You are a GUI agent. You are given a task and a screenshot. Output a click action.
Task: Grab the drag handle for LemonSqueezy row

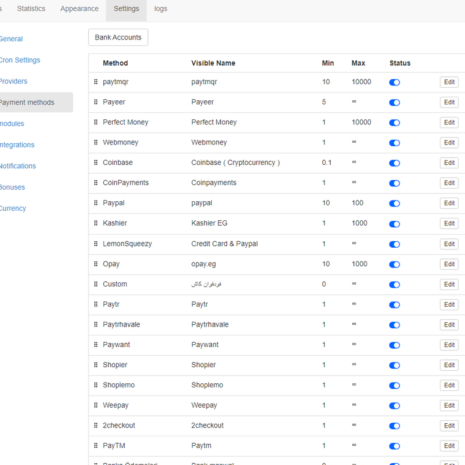pos(96,244)
